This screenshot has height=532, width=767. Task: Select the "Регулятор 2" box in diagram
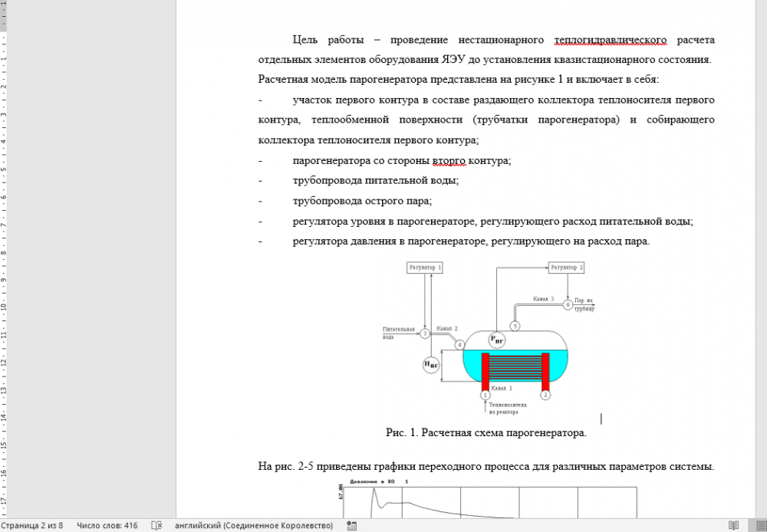point(567,267)
